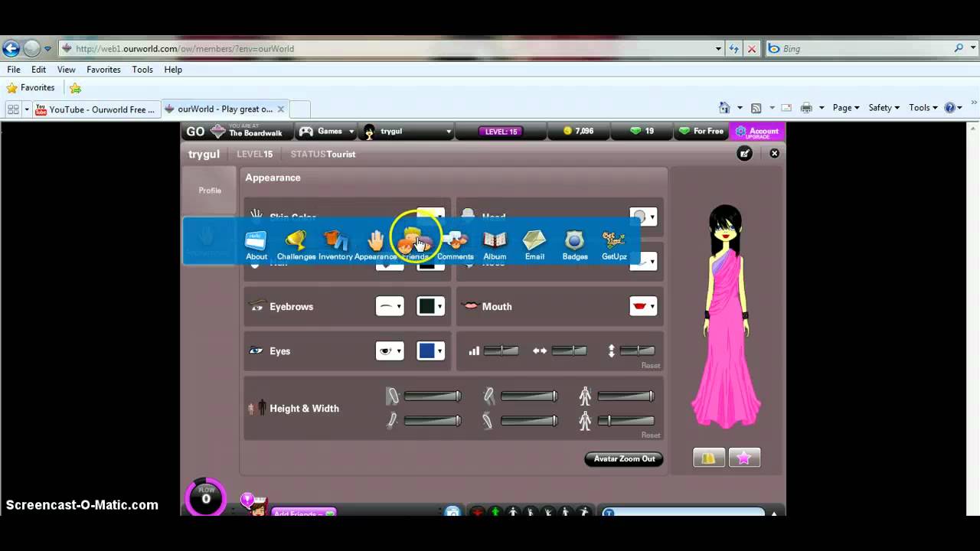The height and width of the screenshot is (551, 980).
Task: Click the Add Friends button
Action: point(304,513)
